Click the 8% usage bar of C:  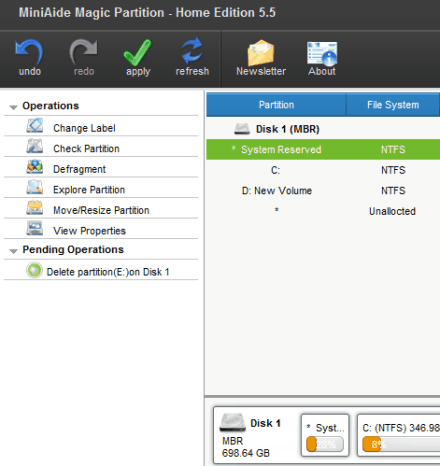[x=401, y=444]
